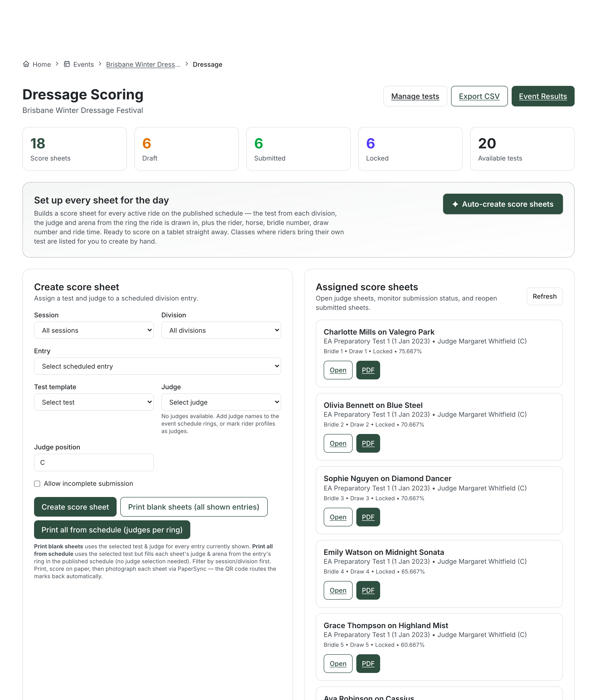
Task: Click the 6 Draft stat card
Action: [x=186, y=149]
